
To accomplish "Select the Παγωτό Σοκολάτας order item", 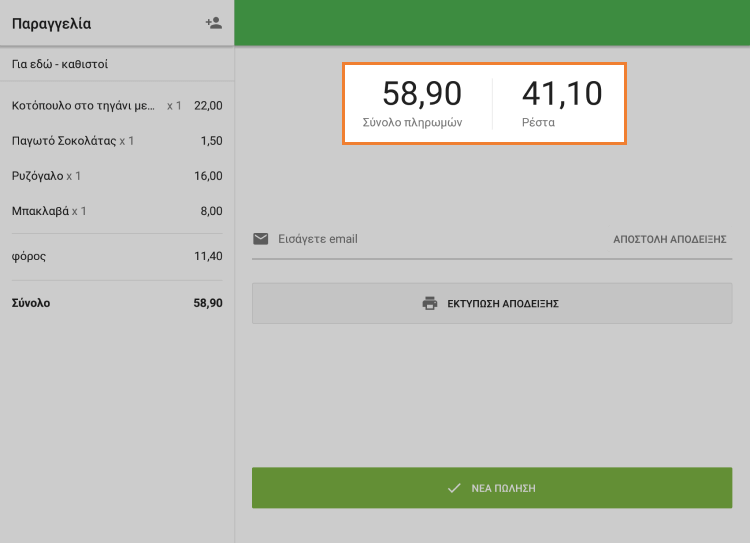I will click(x=117, y=141).
